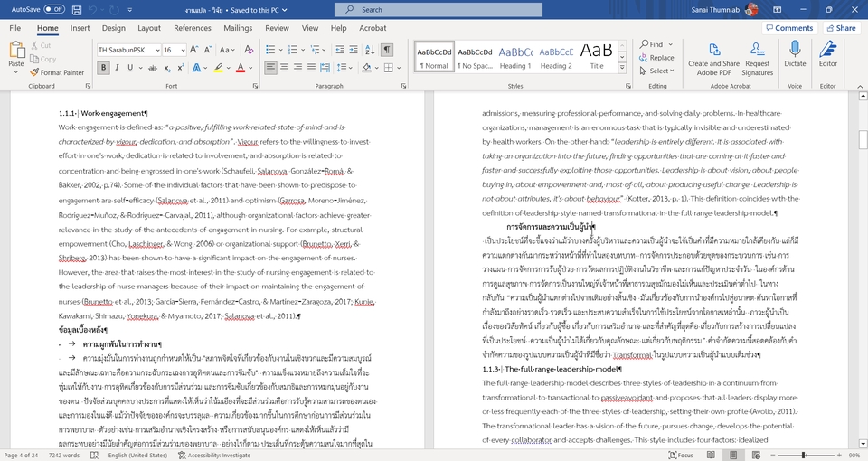The image size is (868, 461).
Task: Align paragraph text to the right
Action: coord(297,68)
